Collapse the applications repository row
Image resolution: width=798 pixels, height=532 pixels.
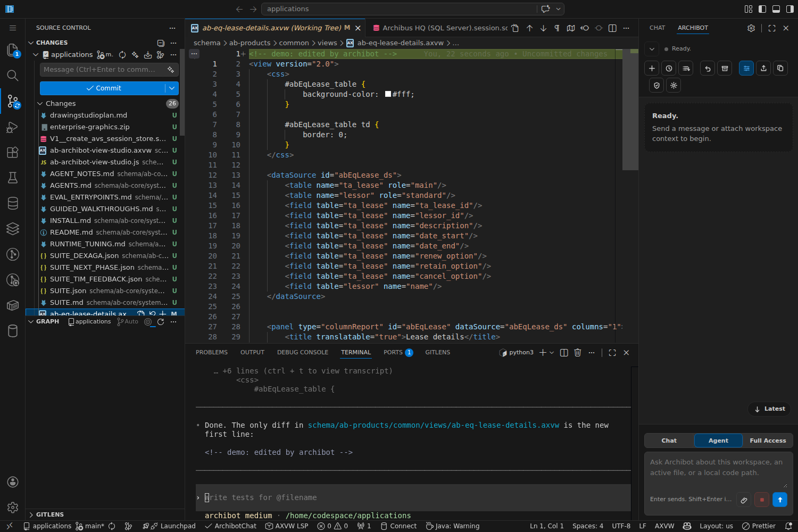click(x=36, y=55)
